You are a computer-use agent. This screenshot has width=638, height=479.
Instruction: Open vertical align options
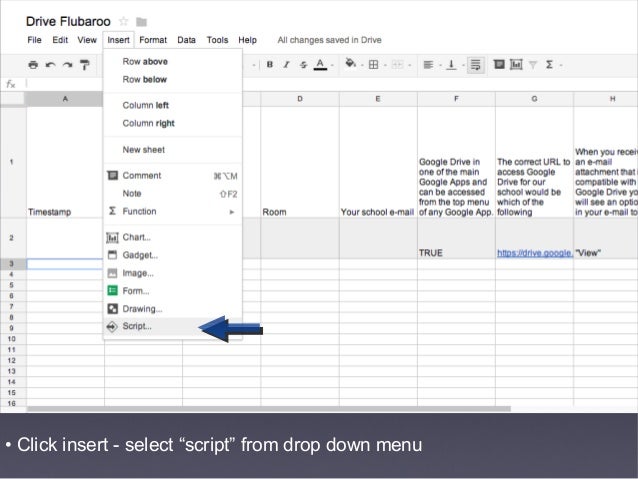point(451,65)
